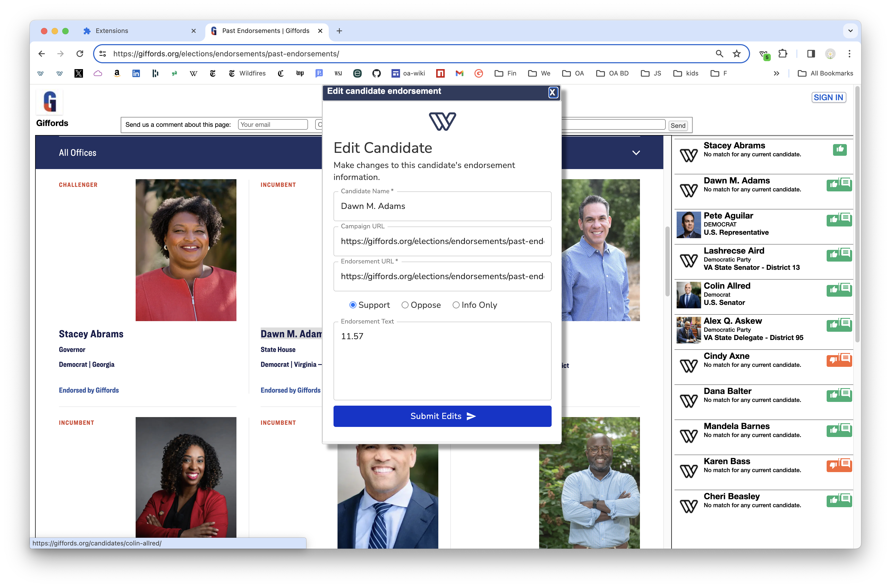Reload the page
The width and height of the screenshot is (891, 588).
point(80,54)
